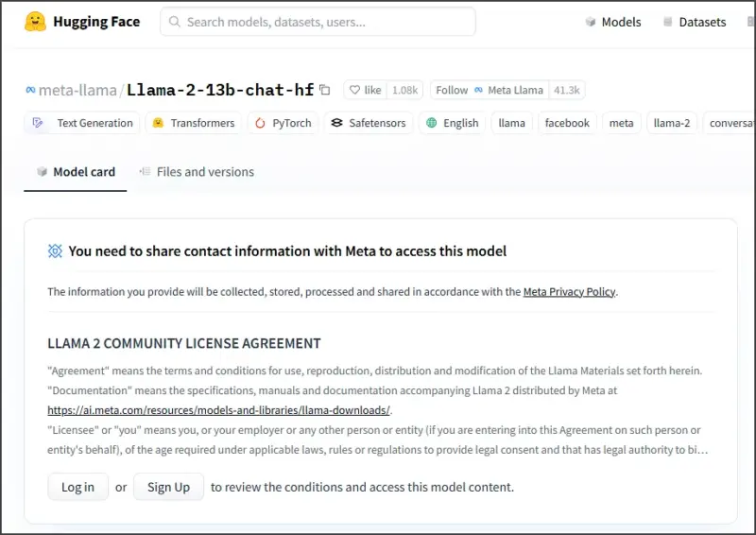The width and height of the screenshot is (756, 535).
Task: Click the Text Generation tag icon
Action: pyautogui.click(x=39, y=123)
